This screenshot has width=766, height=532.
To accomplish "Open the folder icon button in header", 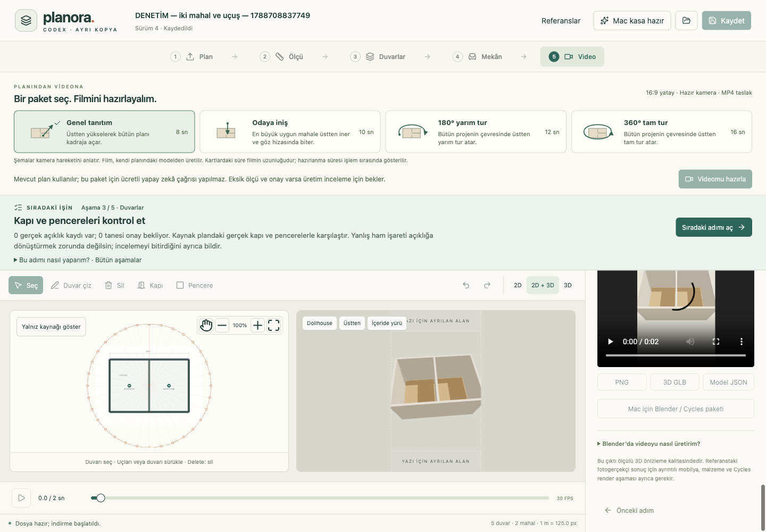I will [686, 21].
